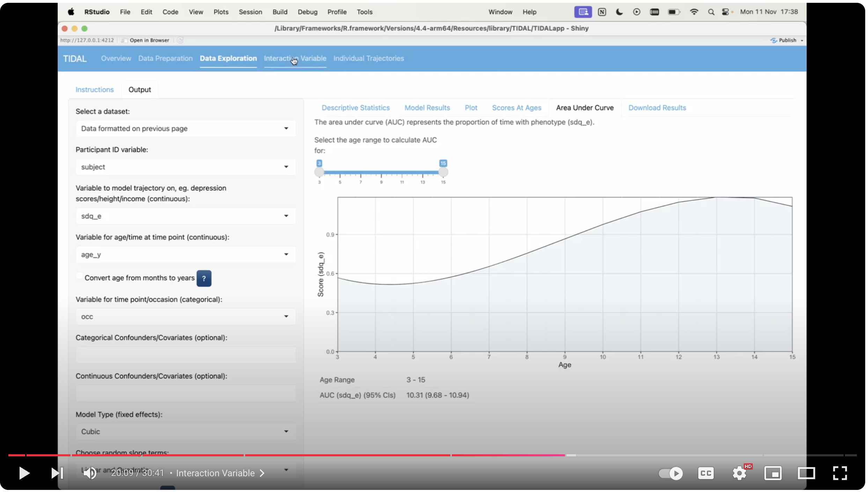This screenshot has width=868, height=492.
Task: Toggle play button in video player
Action: [24, 473]
